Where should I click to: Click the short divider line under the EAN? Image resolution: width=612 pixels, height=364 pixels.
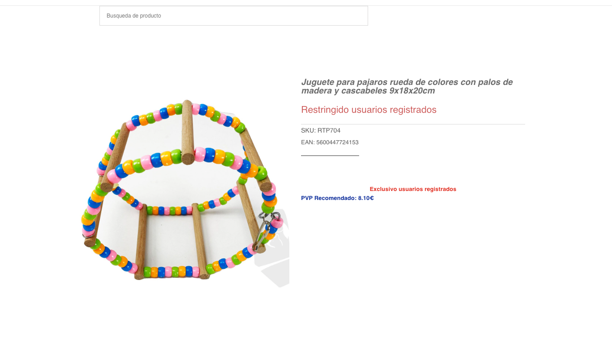pyautogui.click(x=330, y=155)
